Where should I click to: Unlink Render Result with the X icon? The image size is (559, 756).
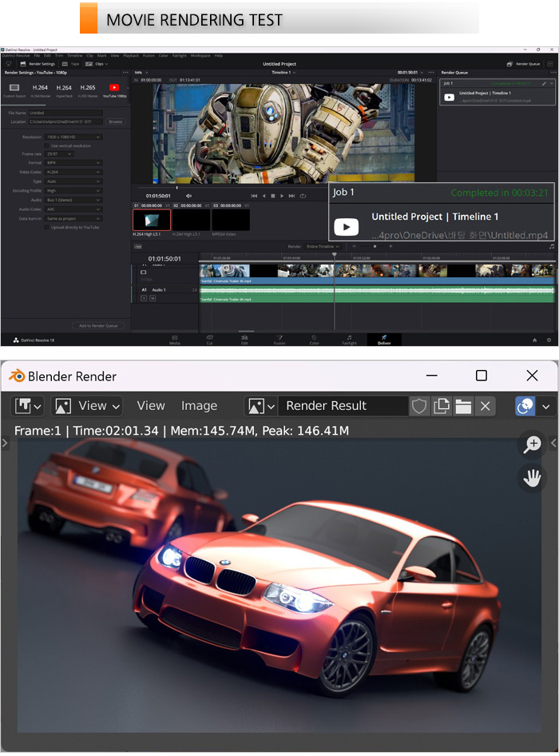pyautogui.click(x=486, y=406)
